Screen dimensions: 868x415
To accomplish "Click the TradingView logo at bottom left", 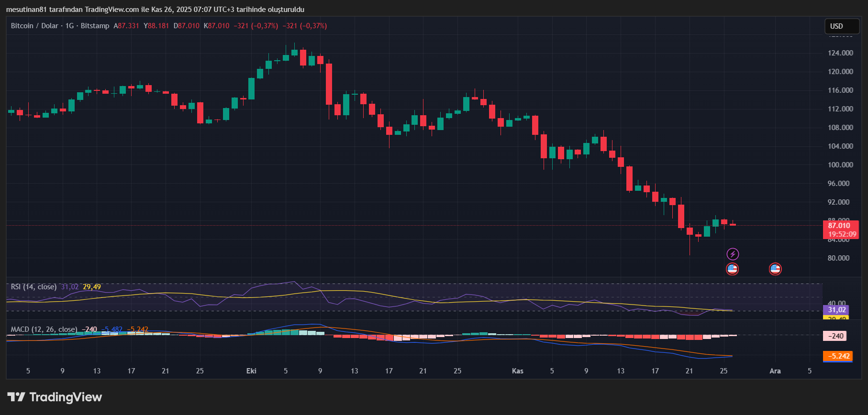I will pos(55,397).
